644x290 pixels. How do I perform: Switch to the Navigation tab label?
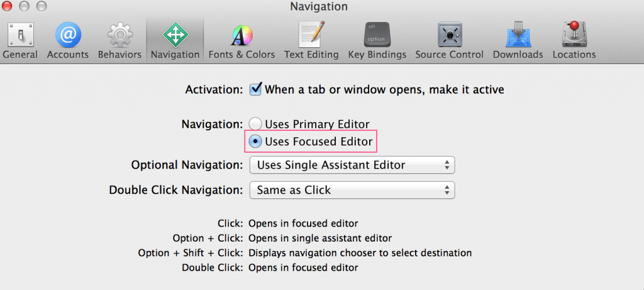click(x=175, y=55)
